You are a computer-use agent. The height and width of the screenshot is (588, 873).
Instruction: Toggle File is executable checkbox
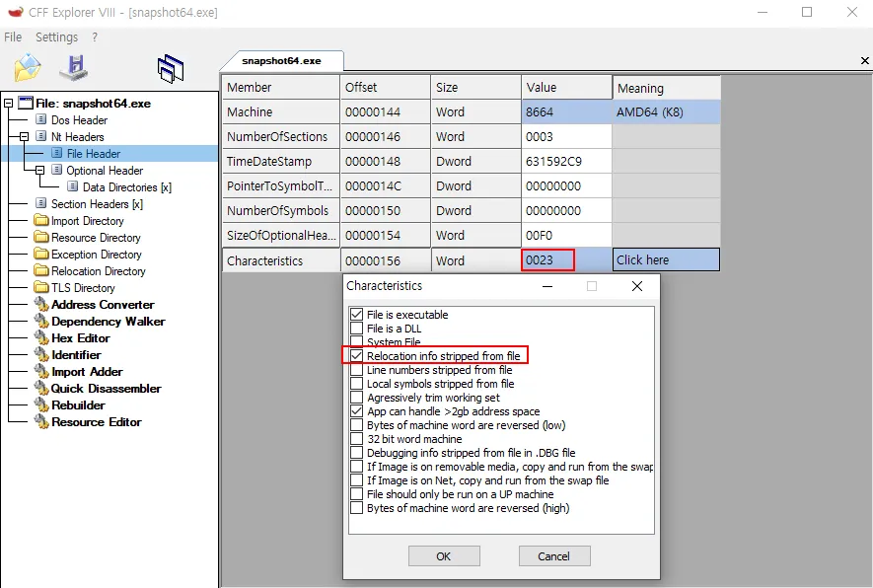tap(357, 315)
